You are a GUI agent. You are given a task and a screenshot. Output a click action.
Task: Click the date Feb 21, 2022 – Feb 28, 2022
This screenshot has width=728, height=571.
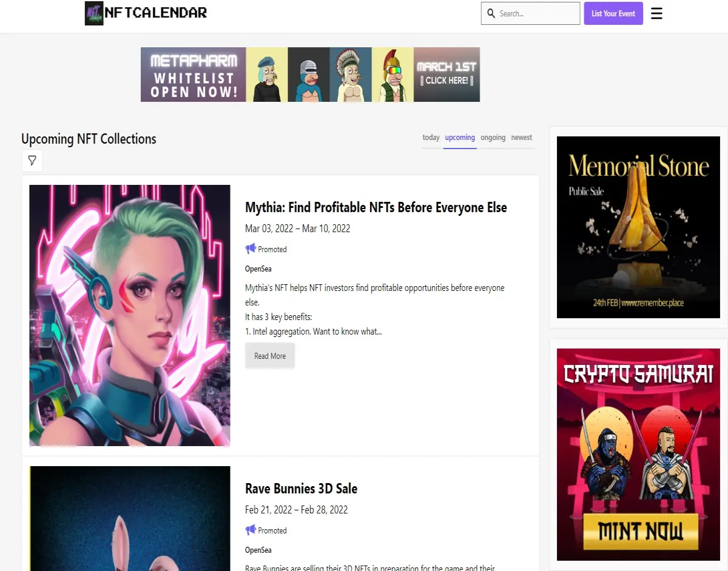point(297,510)
